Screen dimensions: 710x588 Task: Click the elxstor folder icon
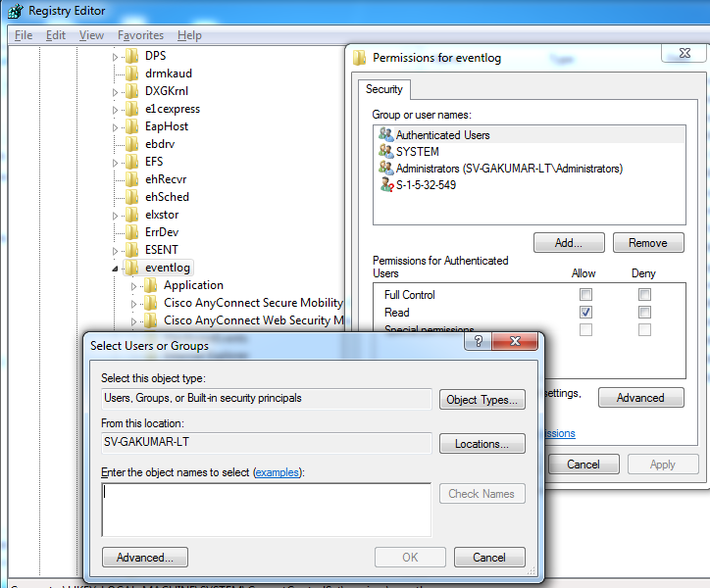131,215
